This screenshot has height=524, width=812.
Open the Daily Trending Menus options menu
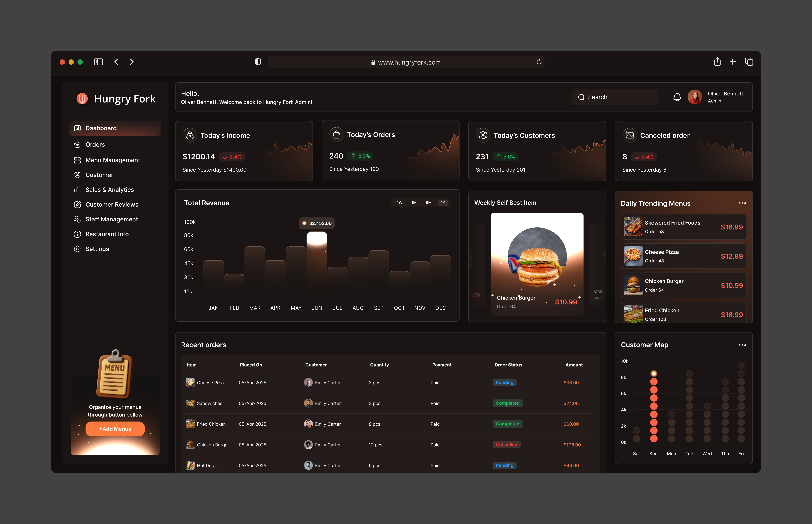[742, 203]
